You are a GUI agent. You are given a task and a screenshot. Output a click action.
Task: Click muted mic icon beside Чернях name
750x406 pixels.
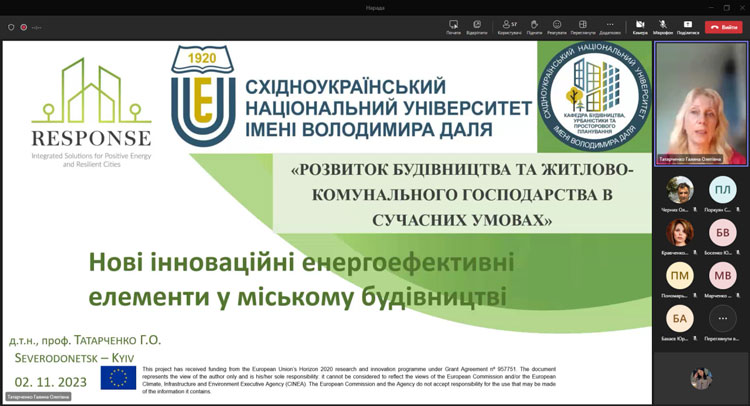695,210
